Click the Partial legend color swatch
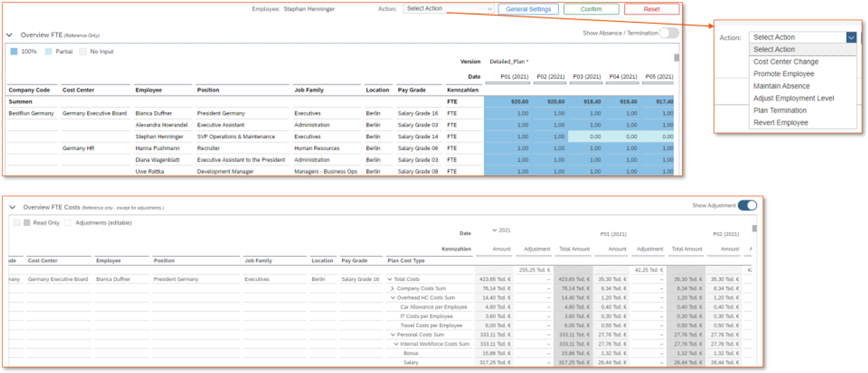This screenshot has height=373, width=868. pyautogui.click(x=48, y=51)
